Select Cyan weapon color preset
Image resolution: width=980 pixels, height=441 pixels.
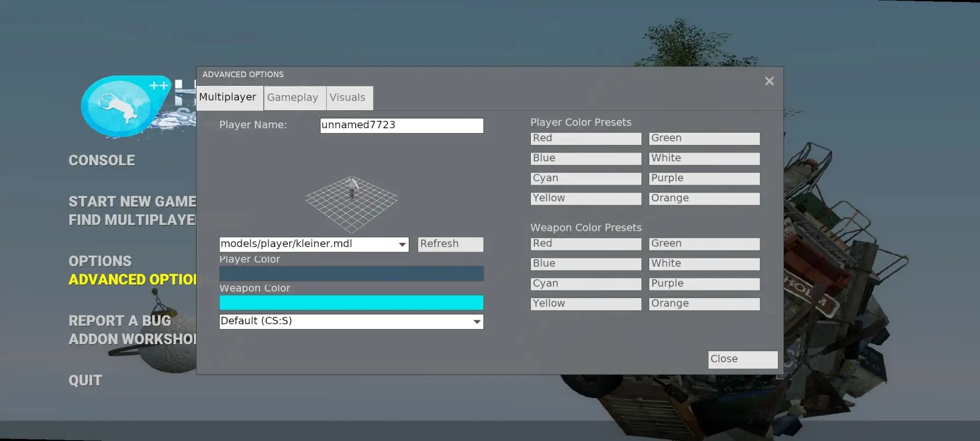(586, 284)
